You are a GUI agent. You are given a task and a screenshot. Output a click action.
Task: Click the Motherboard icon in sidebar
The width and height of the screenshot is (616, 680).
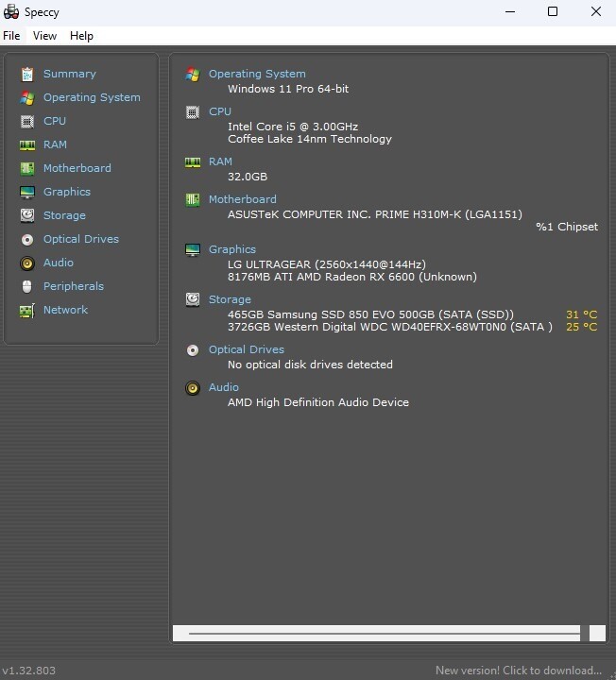coord(27,168)
